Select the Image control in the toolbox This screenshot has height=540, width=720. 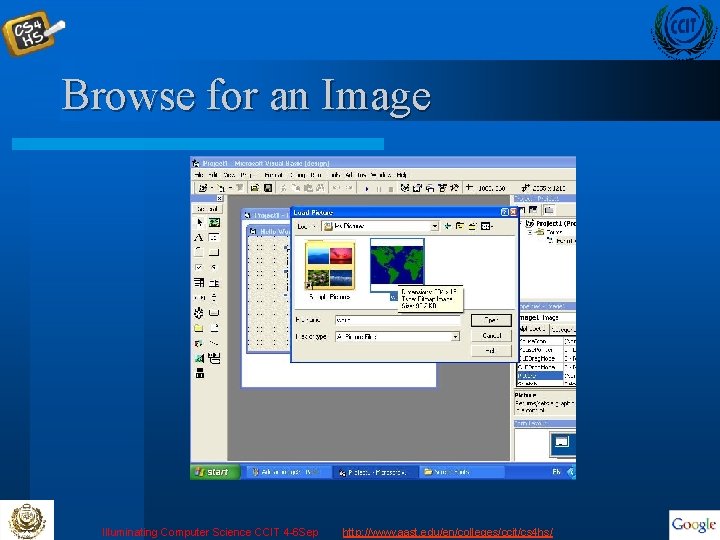pos(199,358)
